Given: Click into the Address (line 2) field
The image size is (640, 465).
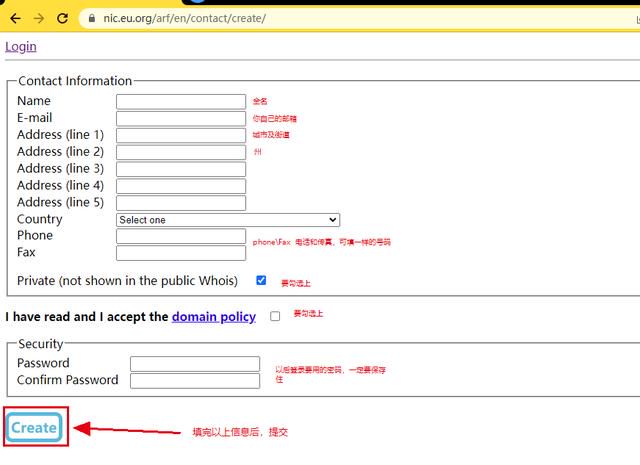Looking at the screenshot, I should [181, 152].
